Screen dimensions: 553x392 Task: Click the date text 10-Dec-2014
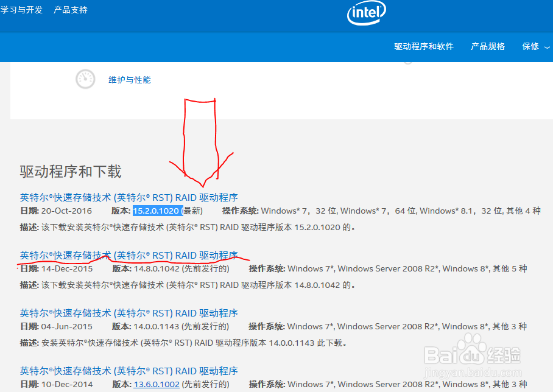point(67,384)
